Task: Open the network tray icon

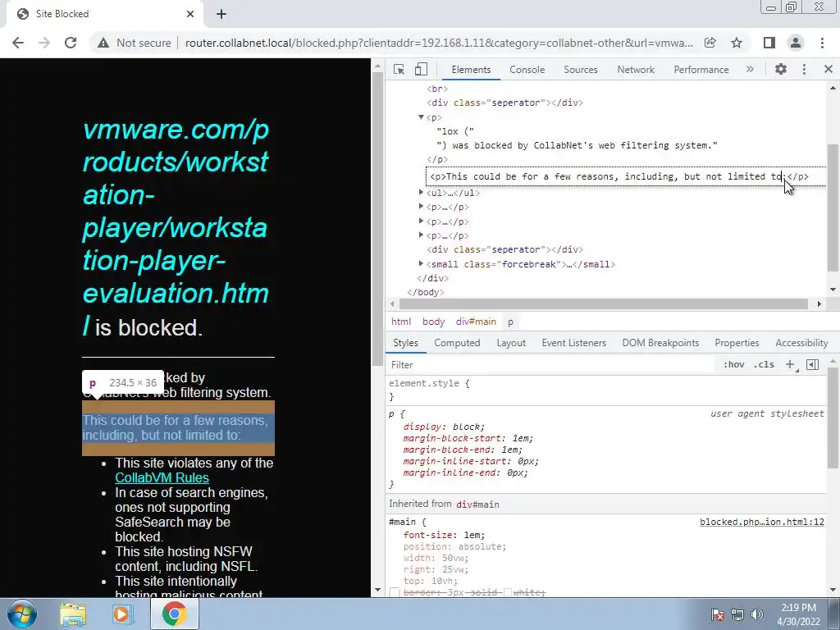Action: coord(737,614)
